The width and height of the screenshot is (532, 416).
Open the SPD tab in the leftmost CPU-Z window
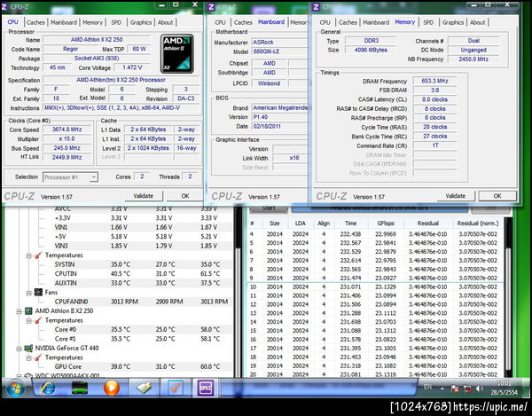[116, 22]
